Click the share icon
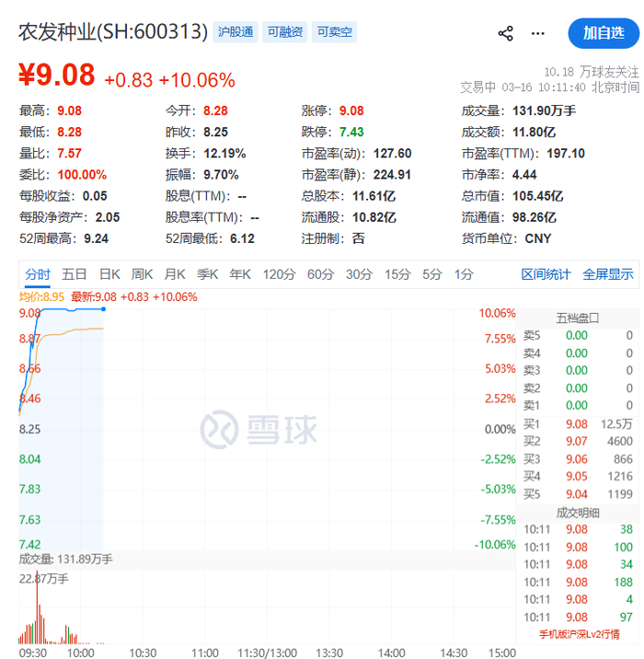The height and width of the screenshot is (659, 644). pos(505,33)
